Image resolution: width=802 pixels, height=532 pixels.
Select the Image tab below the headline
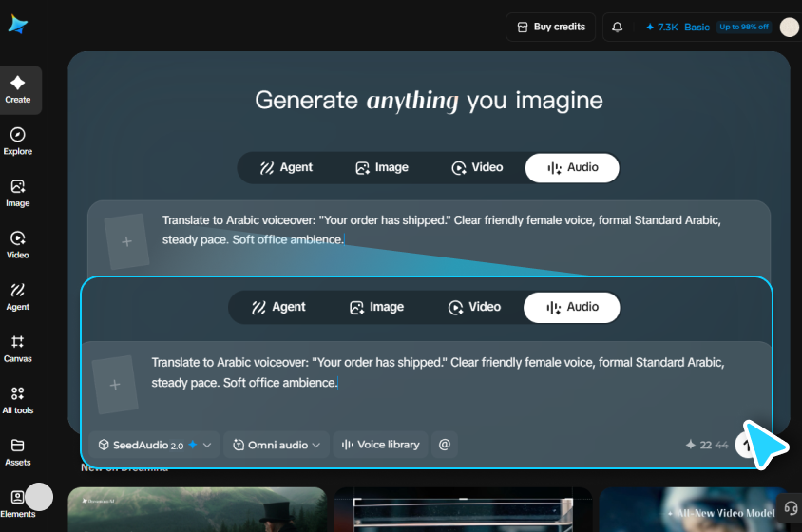click(x=382, y=168)
